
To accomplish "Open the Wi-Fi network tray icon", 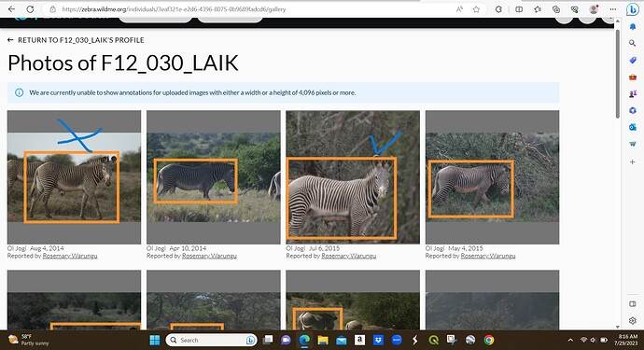I will [x=583, y=340].
